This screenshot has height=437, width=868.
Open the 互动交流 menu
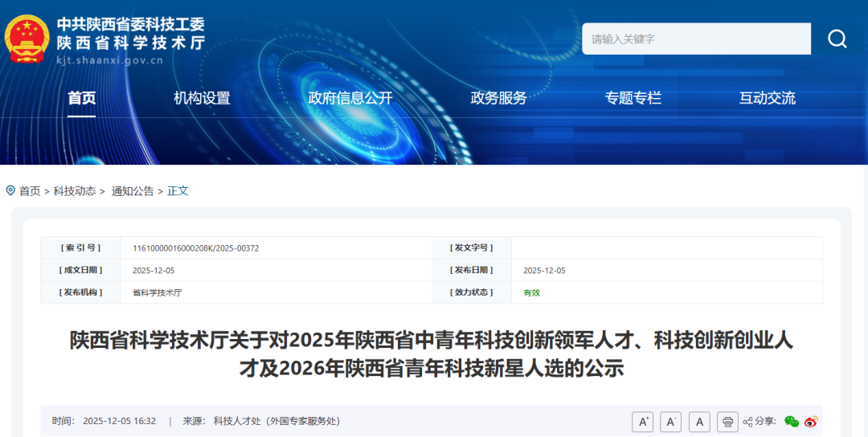click(768, 99)
